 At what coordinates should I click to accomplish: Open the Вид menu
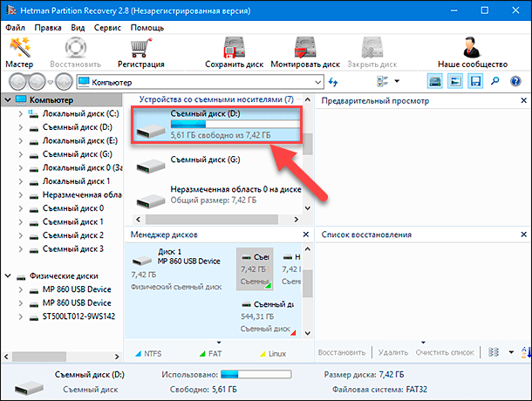point(78,28)
